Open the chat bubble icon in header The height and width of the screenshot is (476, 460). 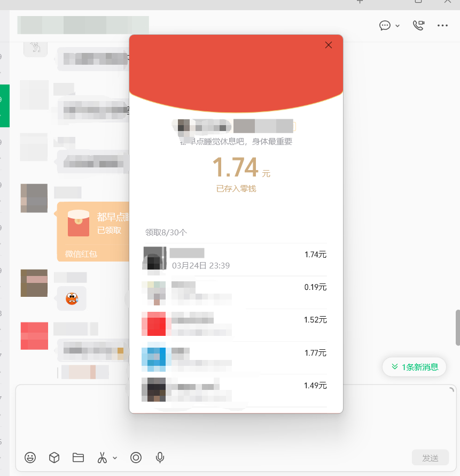coord(385,25)
